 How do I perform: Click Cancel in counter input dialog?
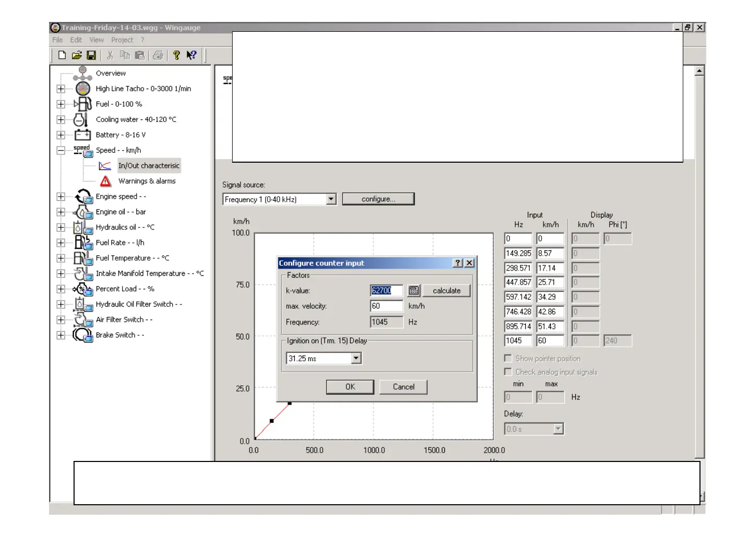pos(404,387)
